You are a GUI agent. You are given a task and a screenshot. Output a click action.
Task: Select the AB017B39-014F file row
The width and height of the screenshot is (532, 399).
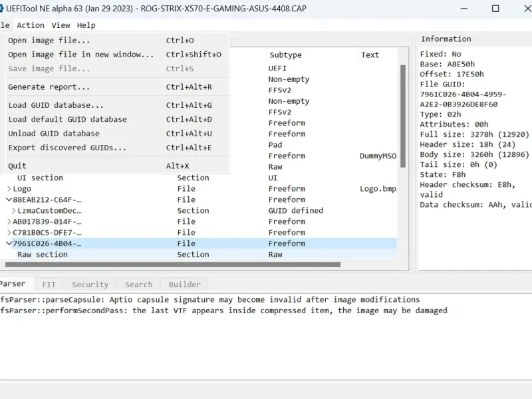coord(198,221)
